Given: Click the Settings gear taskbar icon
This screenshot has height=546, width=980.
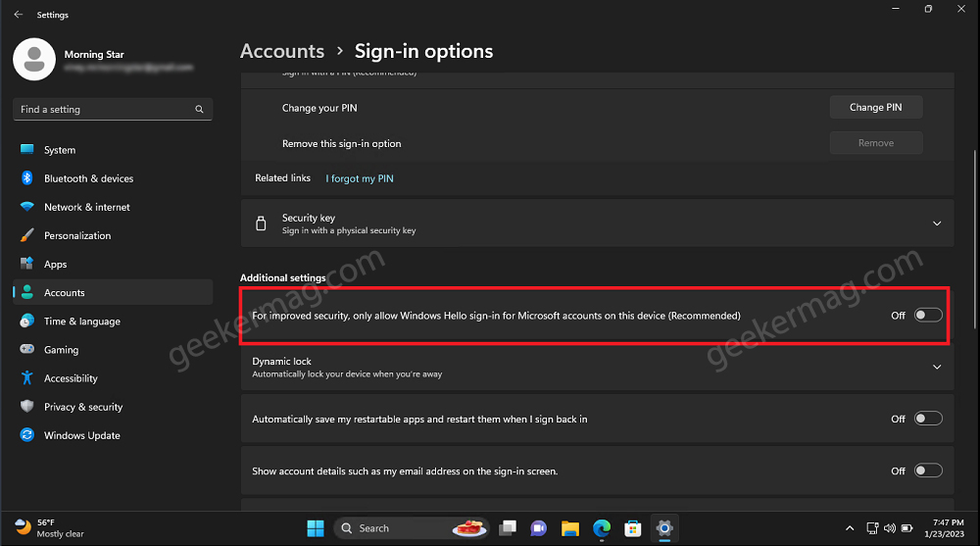Looking at the screenshot, I should point(664,528).
